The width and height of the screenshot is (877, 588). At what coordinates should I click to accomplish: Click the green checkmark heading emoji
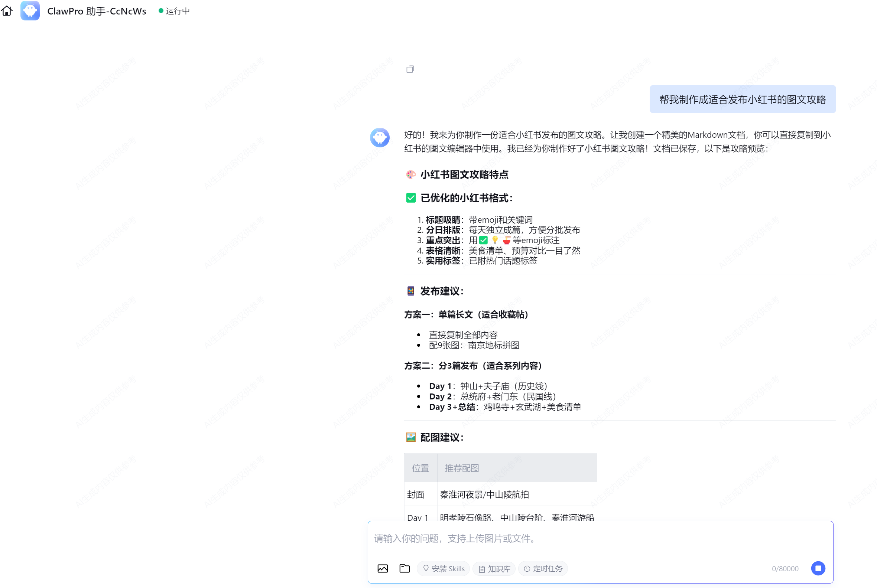coord(410,198)
